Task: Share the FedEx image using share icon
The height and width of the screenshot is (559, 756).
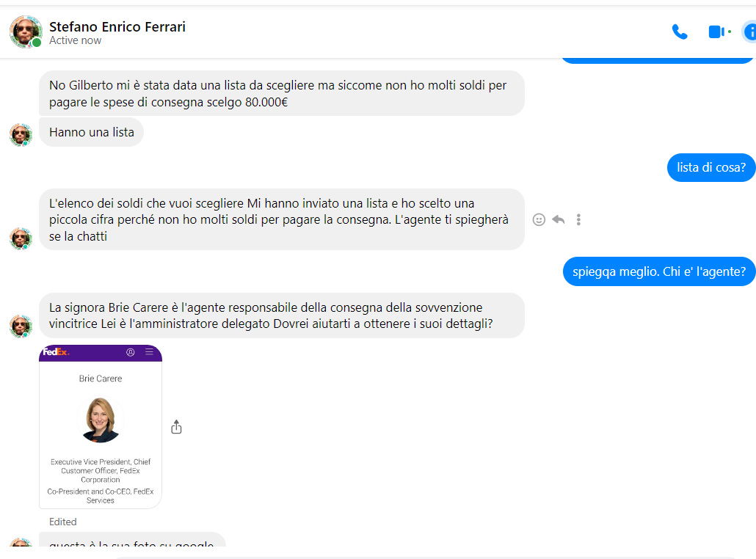Action: tap(176, 427)
